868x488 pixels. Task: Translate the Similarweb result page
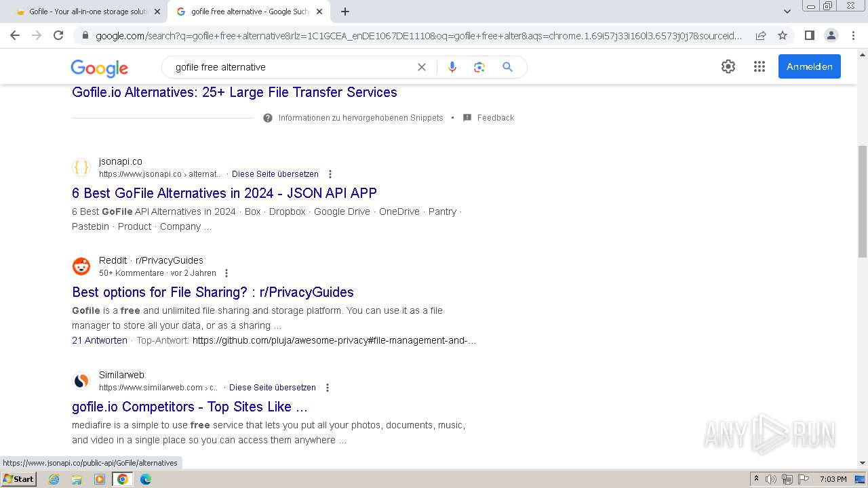tap(273, 388)
